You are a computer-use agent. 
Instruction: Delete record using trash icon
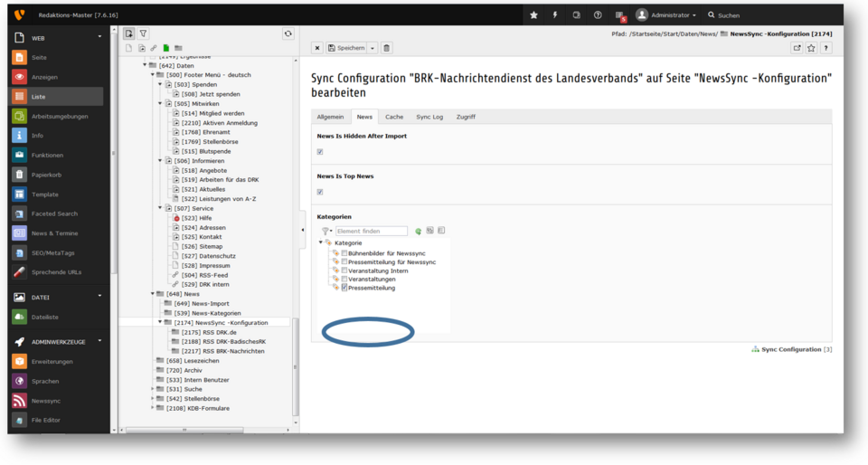pos(387,48)
